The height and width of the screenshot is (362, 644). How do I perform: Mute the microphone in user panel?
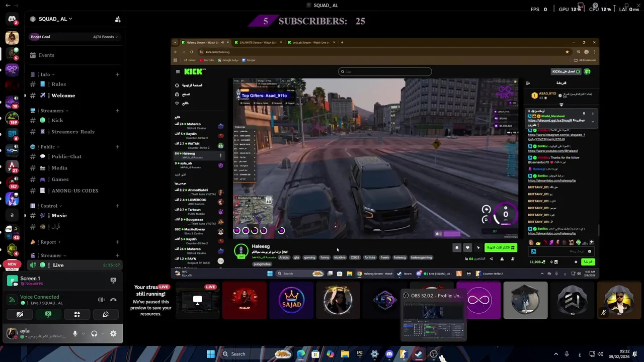(x=75, y=333)
